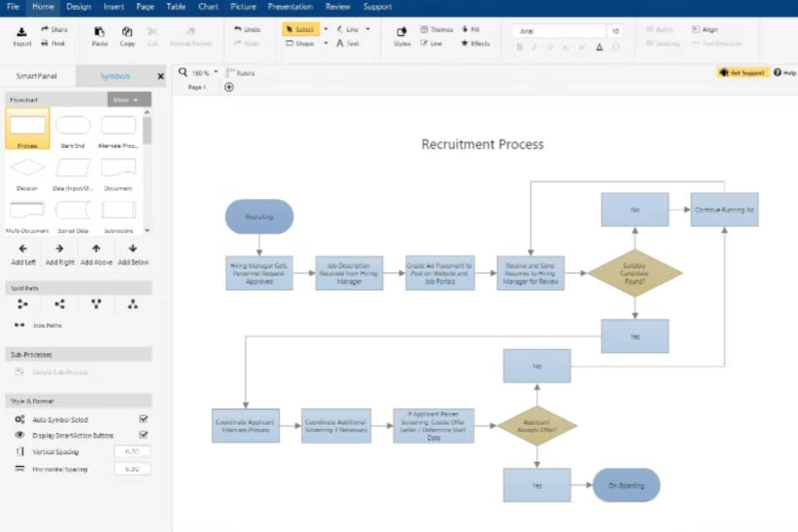Viewport: 798px width, 532px height.
Task: Open the zoom percentage dropdown
Action: (x=216, y=72)
